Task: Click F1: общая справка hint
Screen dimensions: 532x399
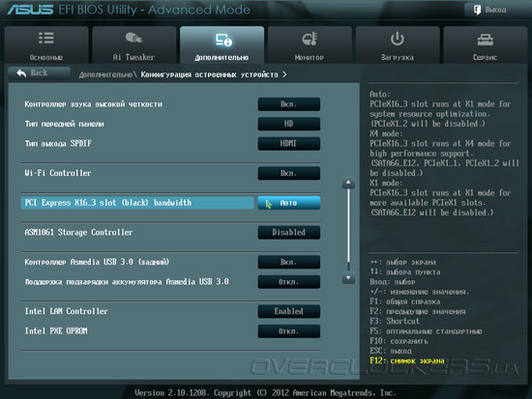Action: tap(405, 301)
